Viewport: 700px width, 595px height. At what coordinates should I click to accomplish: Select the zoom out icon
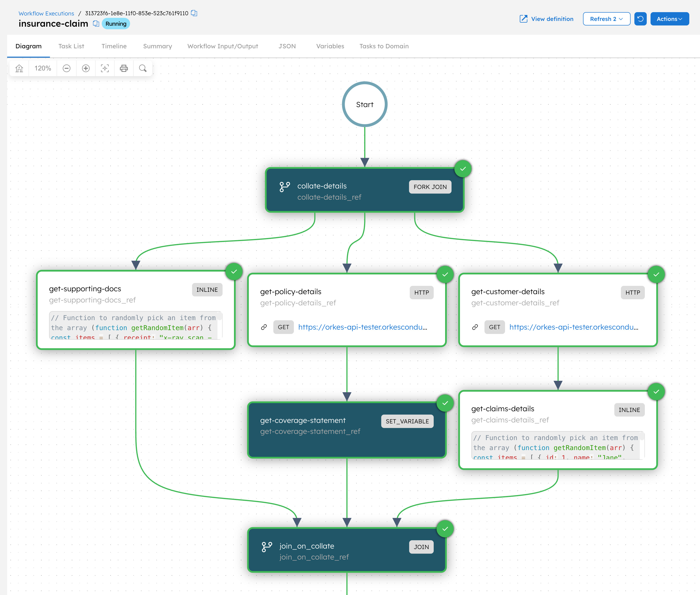point(66,68)
